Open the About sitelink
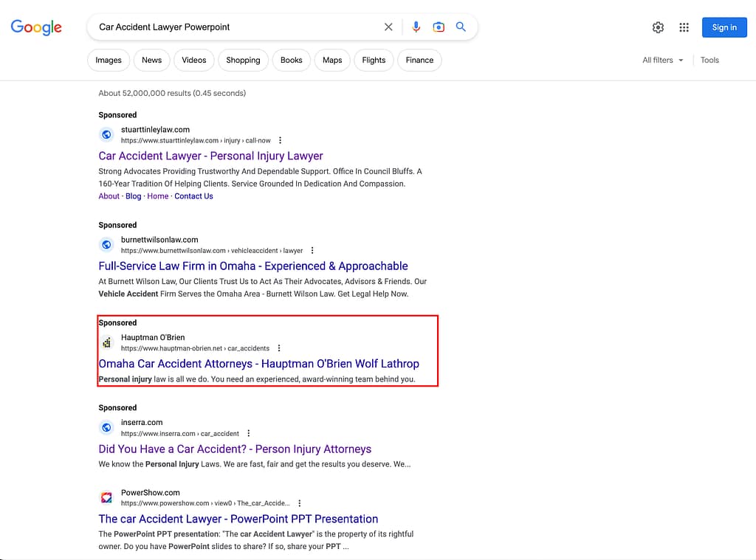This screenshot has height=560, width=756. click(109, 196)
